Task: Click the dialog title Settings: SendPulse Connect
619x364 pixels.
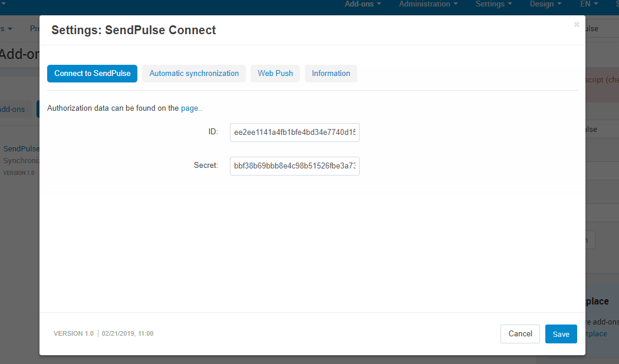Action: [133, 30]
